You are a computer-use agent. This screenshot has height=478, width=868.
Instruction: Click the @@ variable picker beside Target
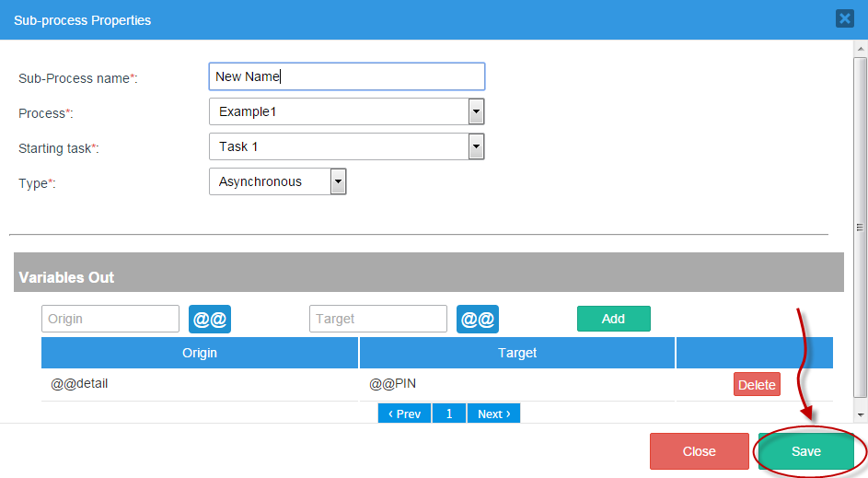(x=478, y=319)
